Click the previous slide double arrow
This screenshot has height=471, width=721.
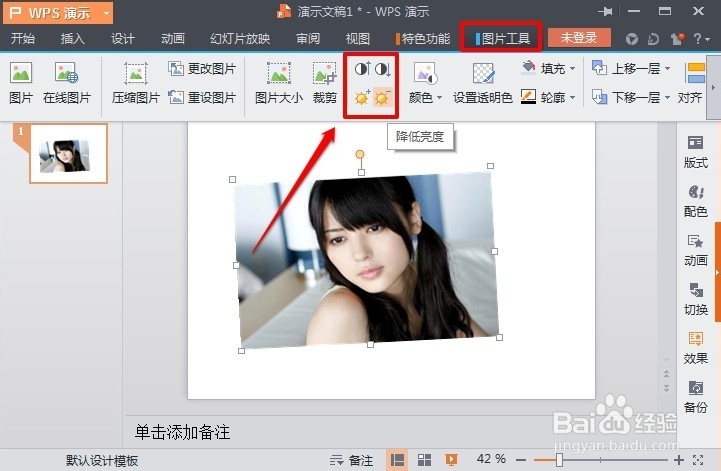667,373
